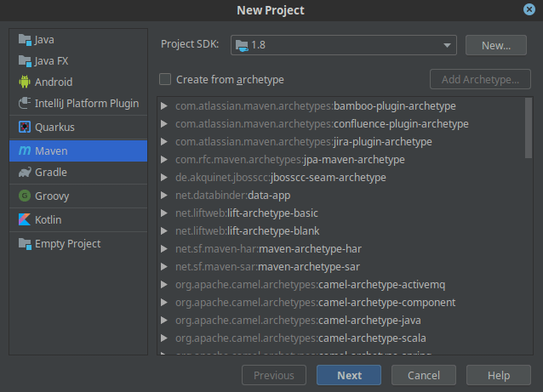Select net.liftweb:lift-archetype-basic row text

pyautogui.click(x=247, y=213)
